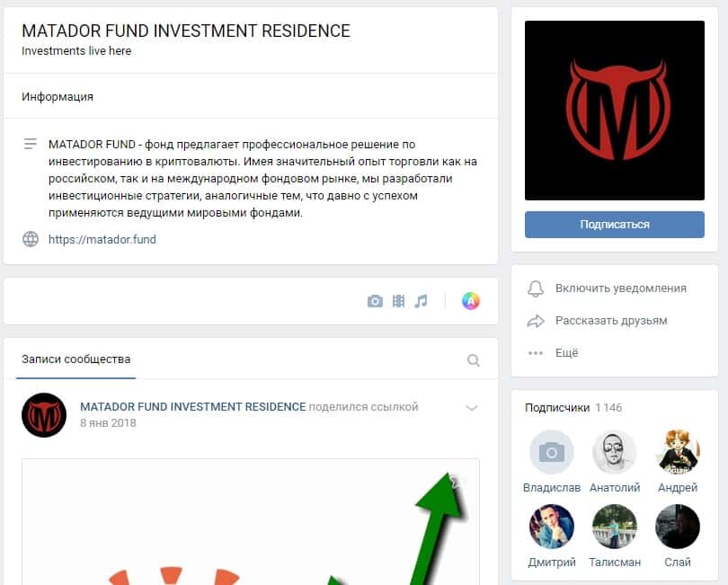Viewport: 728px width, 585px height.
Task: Open the Информация section
Action: (x=58, y=96)
